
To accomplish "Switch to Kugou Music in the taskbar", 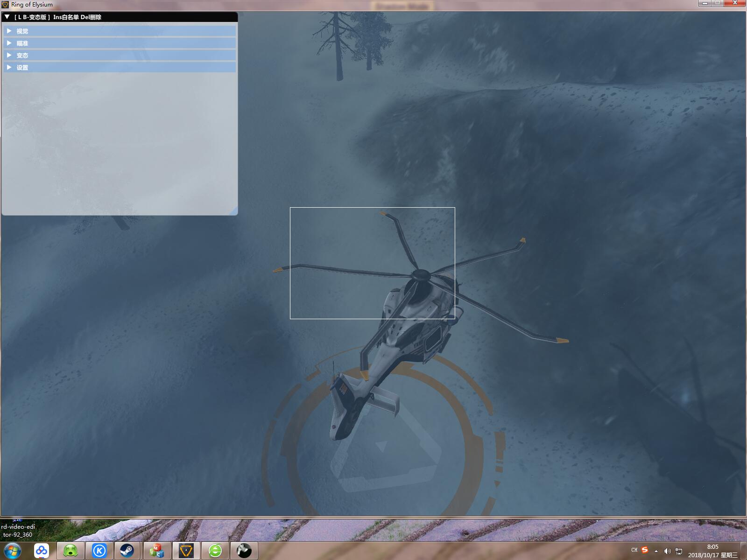I will pyautogui.click(x=99, y=551).
